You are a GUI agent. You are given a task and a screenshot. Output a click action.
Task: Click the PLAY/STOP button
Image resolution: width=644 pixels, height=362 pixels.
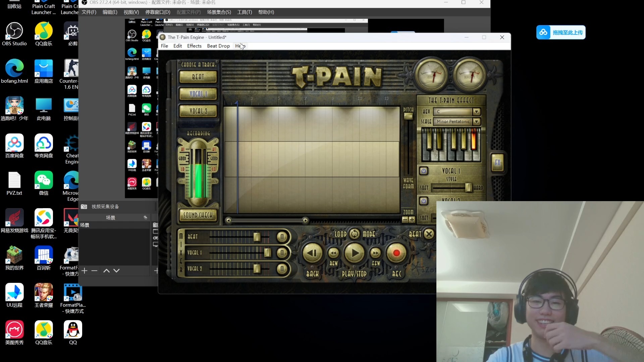tap(355, 253)
